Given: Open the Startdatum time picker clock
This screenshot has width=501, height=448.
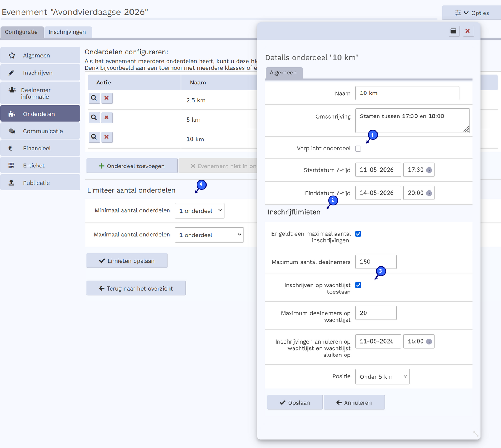Looking at the screenshot, I should point(429,170).
